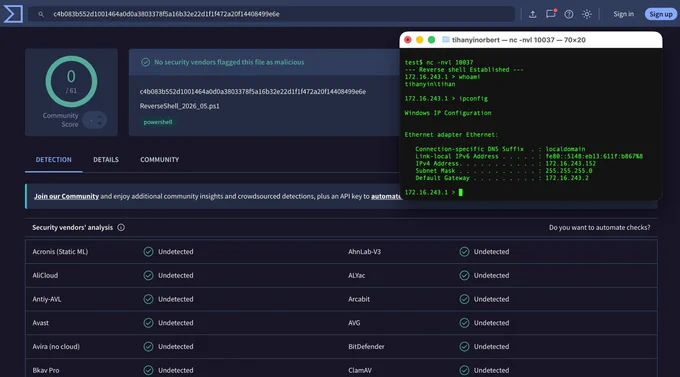Select the powershell tag
Screen dimensions: 680x377
coord(158,122)
